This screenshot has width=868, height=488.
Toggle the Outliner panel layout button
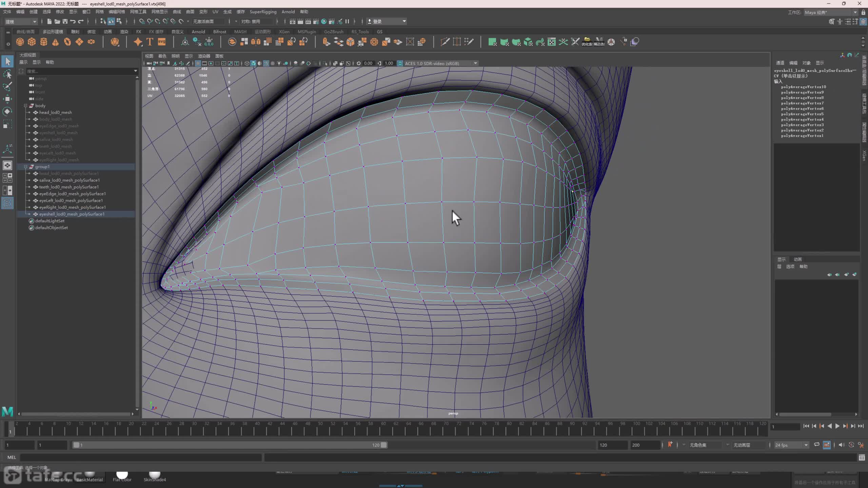(7, 203)
